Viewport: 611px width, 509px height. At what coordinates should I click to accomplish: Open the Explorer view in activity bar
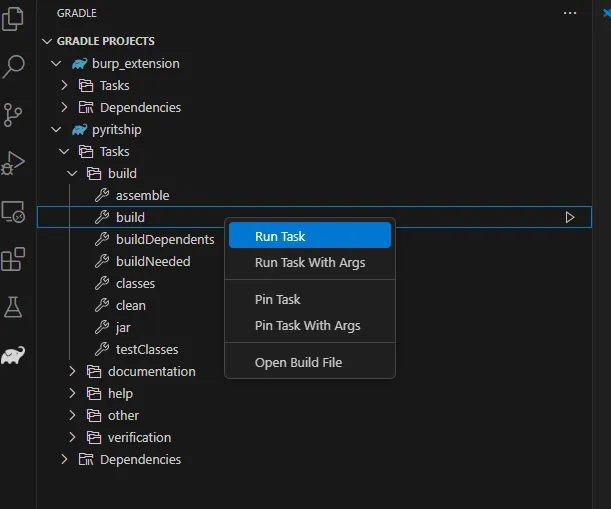click(x=13, y=18)
